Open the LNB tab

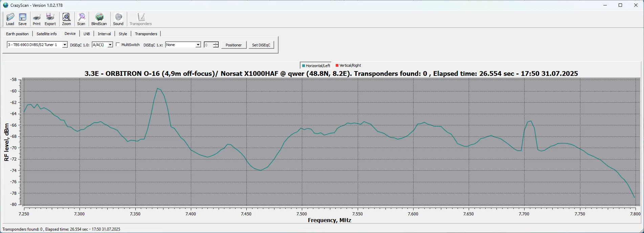pyautogui.click(x=87, y=34)
